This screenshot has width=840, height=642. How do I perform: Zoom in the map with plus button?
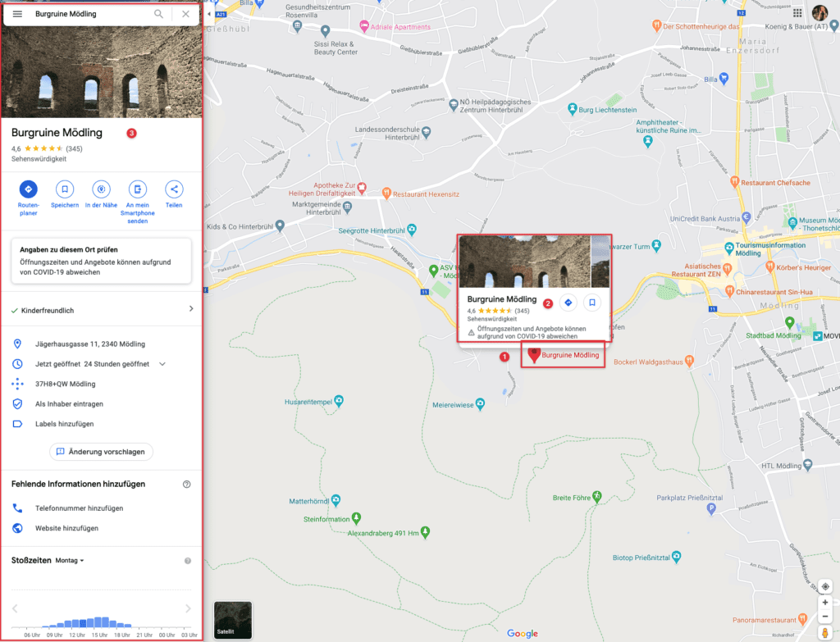[825, 603]
